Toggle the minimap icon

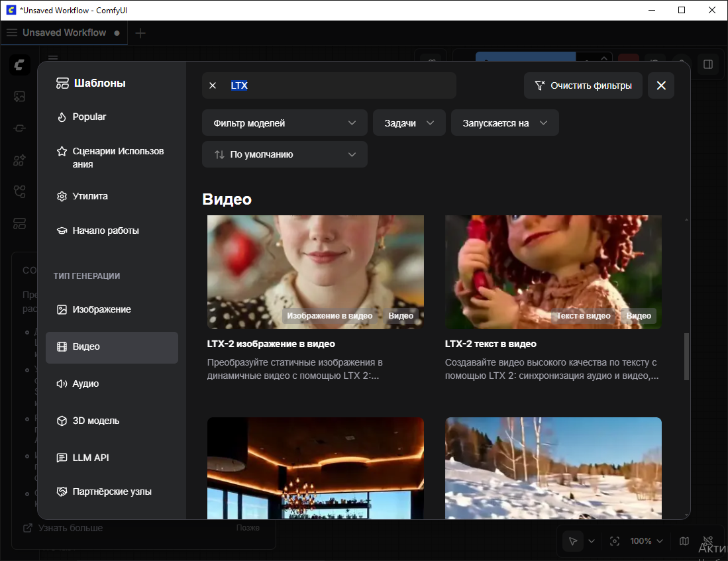pyautogui.click(x=684, y=541)
